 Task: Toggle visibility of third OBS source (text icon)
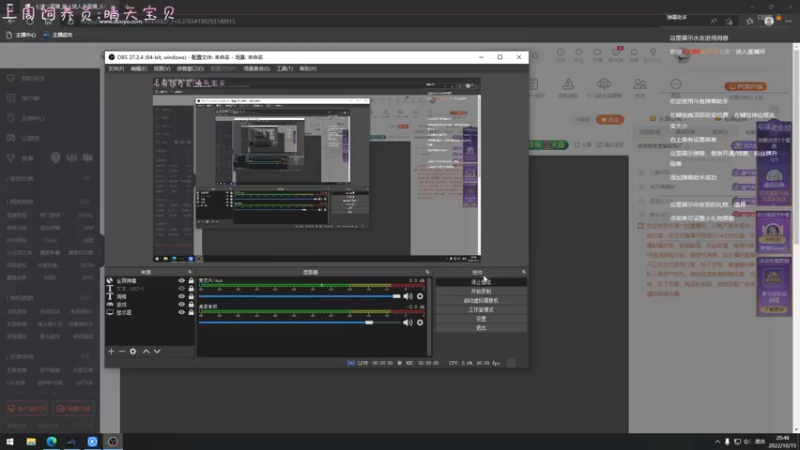click(x=181, y=296)
